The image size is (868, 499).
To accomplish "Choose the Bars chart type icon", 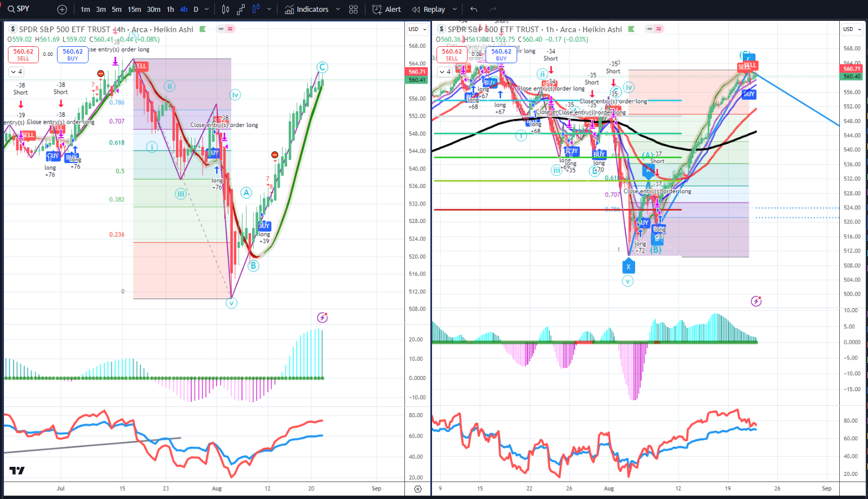I will pyautogui.click(x=226, y=10).
